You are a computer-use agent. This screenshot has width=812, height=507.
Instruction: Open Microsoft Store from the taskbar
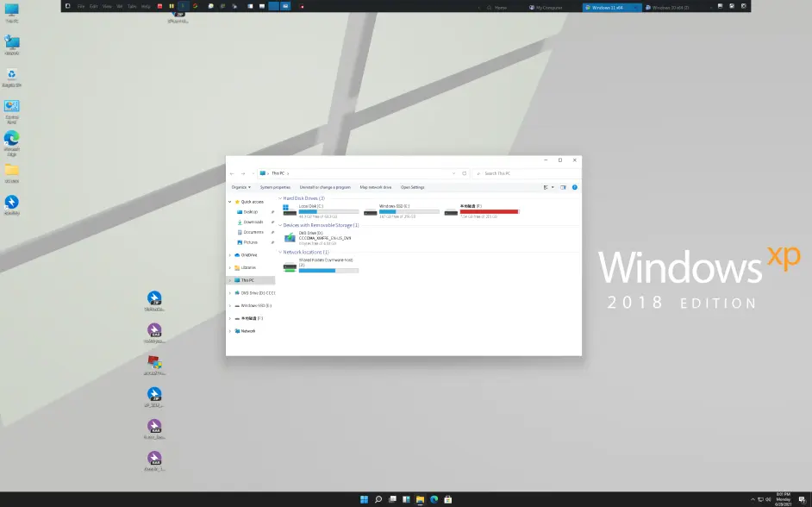tap(448, 499)
